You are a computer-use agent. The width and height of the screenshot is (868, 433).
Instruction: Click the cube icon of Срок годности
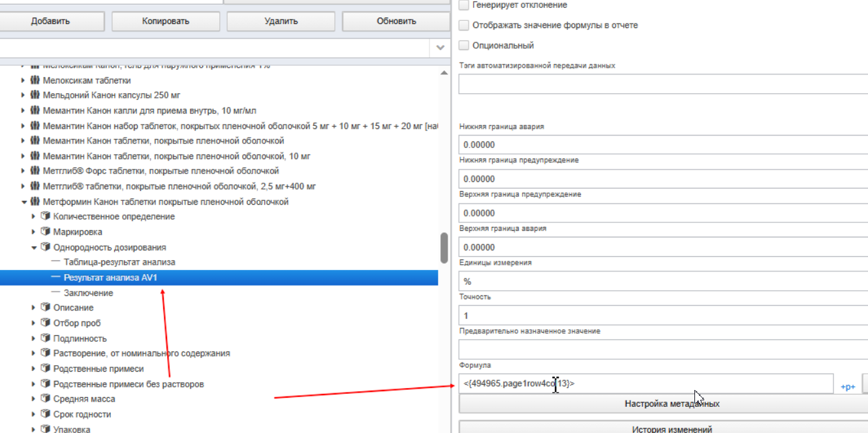(46, 414)
